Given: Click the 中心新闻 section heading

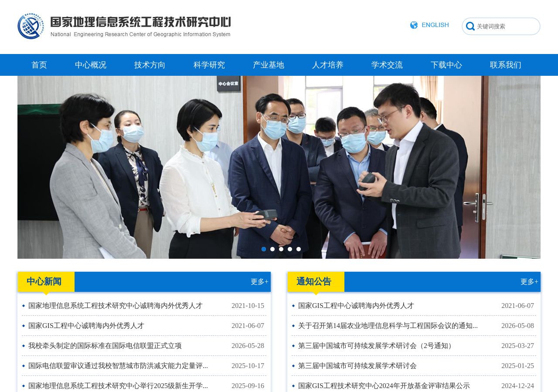Looking at the screenshot, I should point(44,281).
